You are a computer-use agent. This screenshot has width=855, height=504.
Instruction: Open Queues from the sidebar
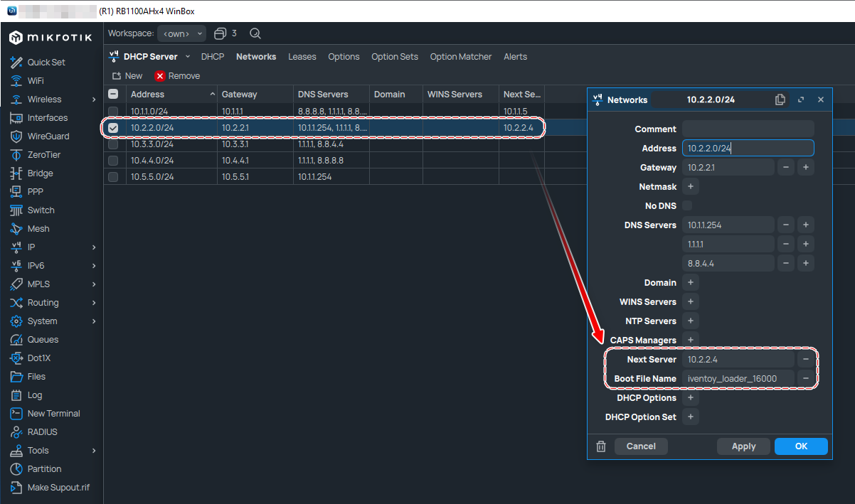click(x=43, y=340)
